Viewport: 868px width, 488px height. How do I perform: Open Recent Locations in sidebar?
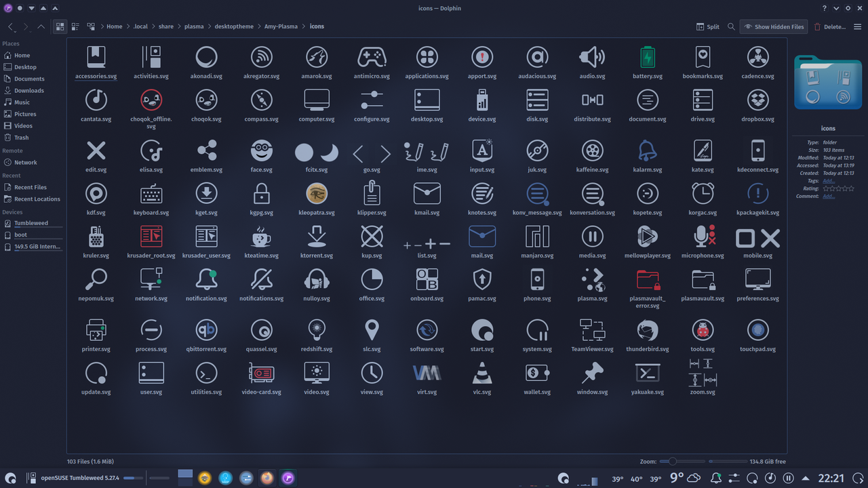[x=33, y=199]
